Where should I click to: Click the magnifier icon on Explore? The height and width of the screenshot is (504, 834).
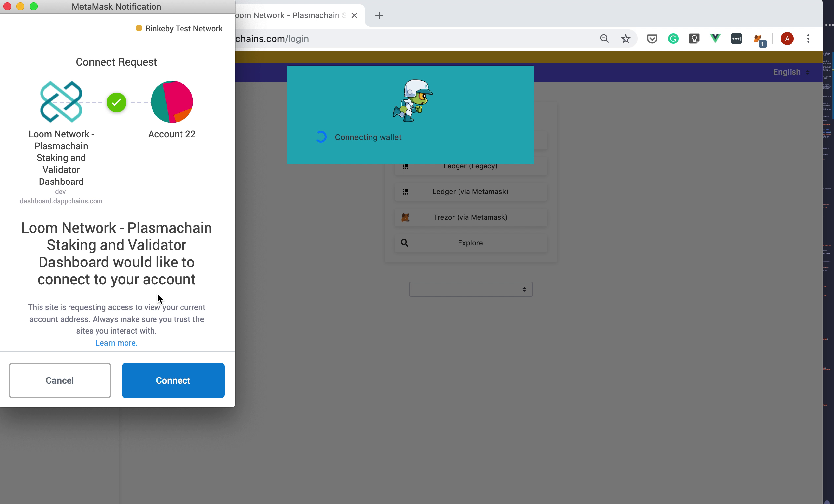coord(404,243)
